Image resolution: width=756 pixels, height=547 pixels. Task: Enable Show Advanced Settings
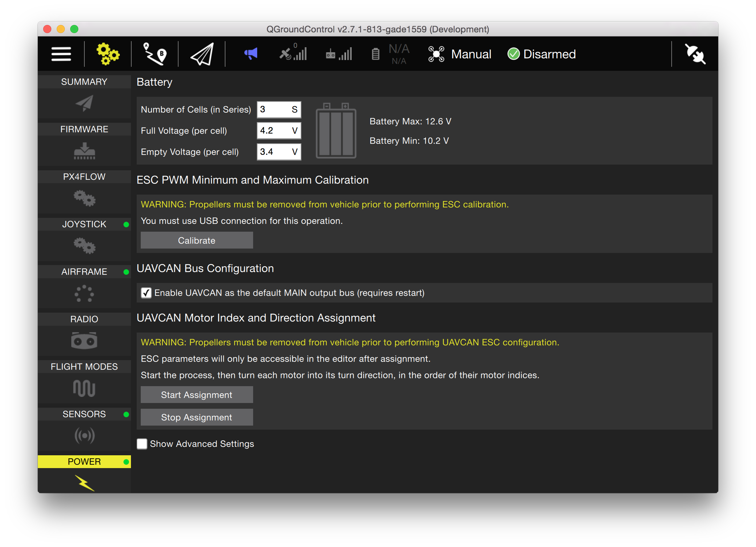point(142,444)
